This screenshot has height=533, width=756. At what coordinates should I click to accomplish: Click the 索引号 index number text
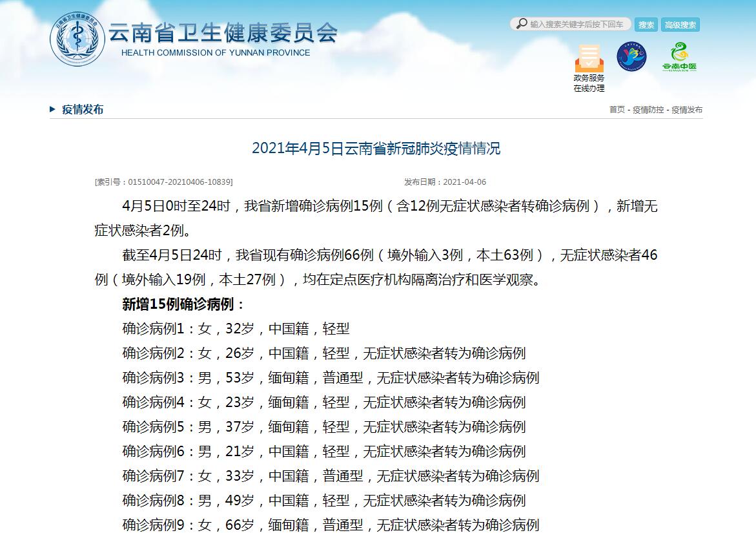[164, 182]
